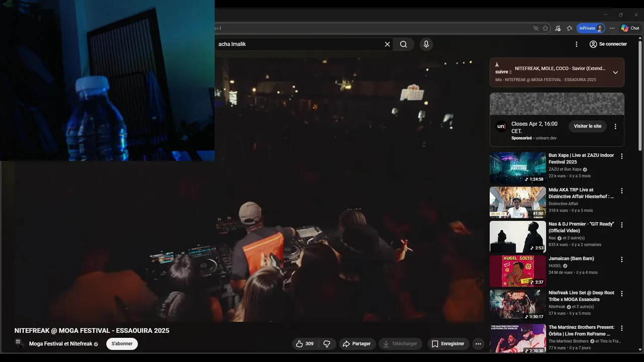The height and width of the screenshot is (362, 644).
Task: Open options for Jamaican (Bam Bam) video
Action: [x=622, y=259]
